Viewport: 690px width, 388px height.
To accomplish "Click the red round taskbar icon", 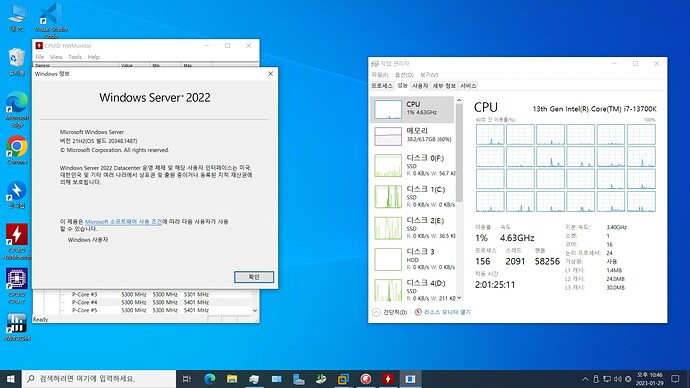I will coord(366,379).
